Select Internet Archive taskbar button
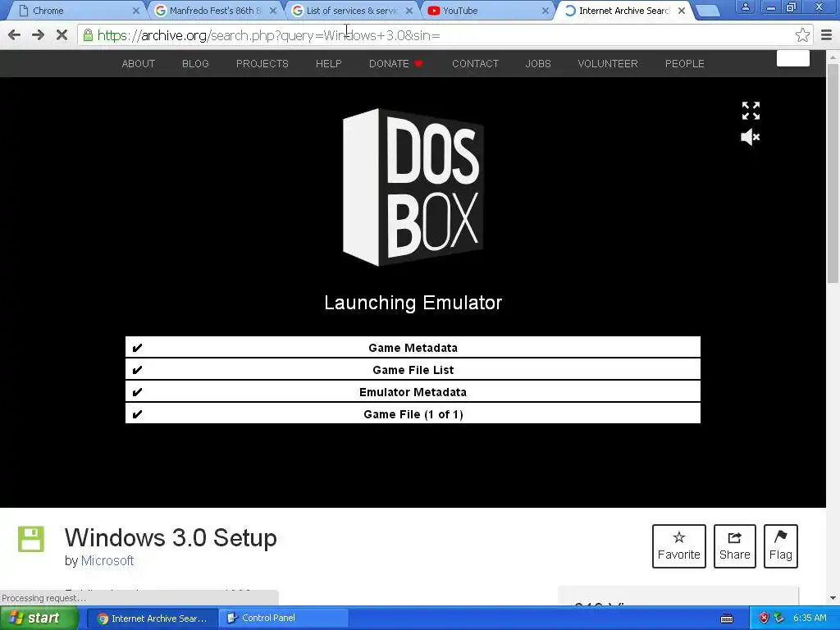This screenshot has height=630, width=840. point(152,619)
